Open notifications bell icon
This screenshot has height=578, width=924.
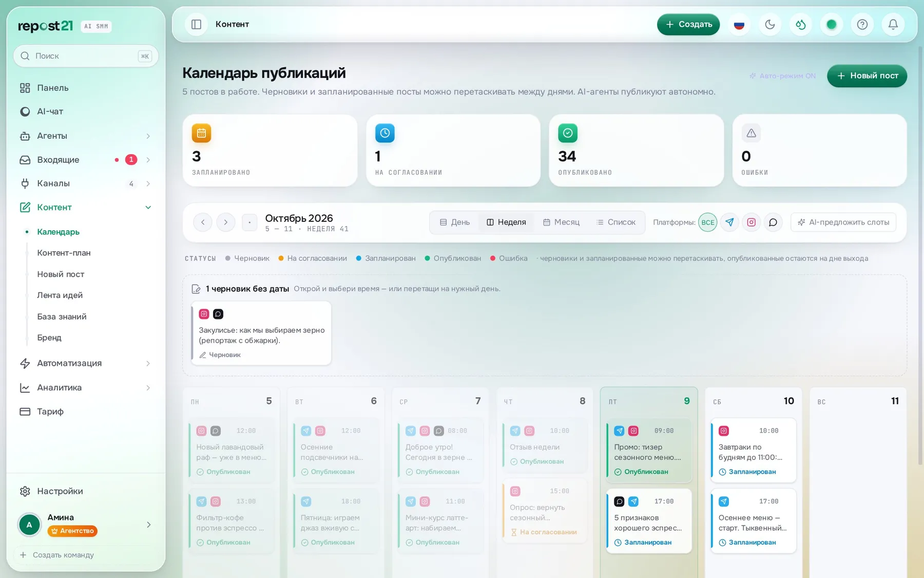click(x=893, y=24)
